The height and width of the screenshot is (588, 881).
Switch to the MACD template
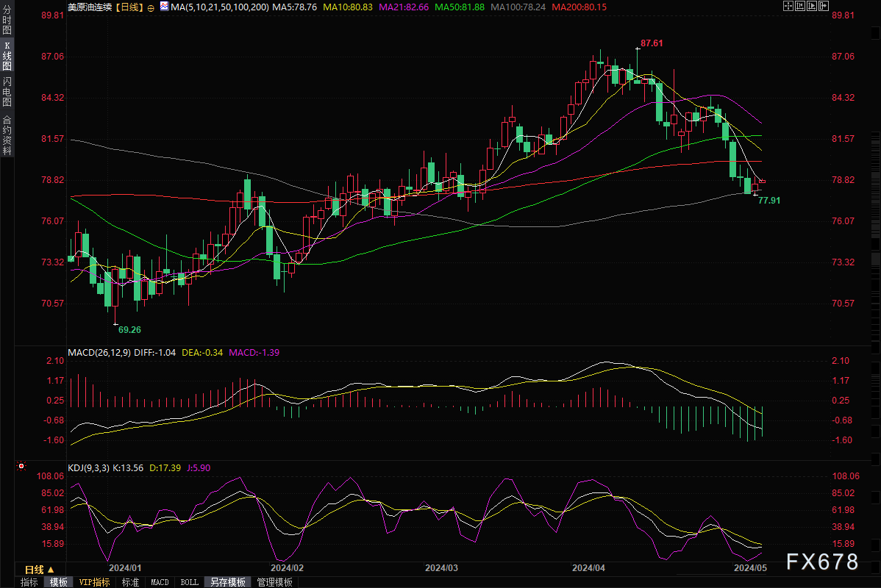pyautogui.click(x=160, y=582)
